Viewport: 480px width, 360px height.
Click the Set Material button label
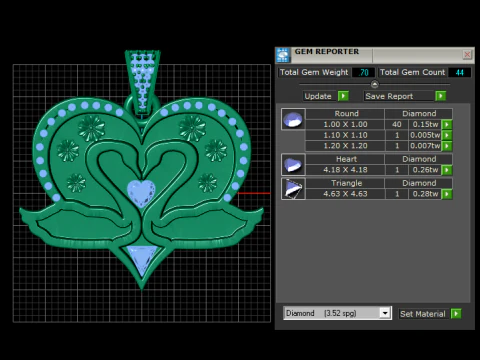(423, 314)
